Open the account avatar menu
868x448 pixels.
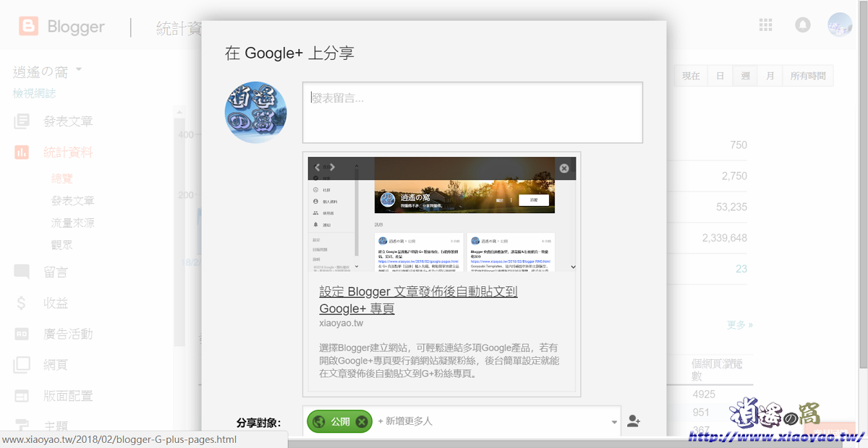840,25
